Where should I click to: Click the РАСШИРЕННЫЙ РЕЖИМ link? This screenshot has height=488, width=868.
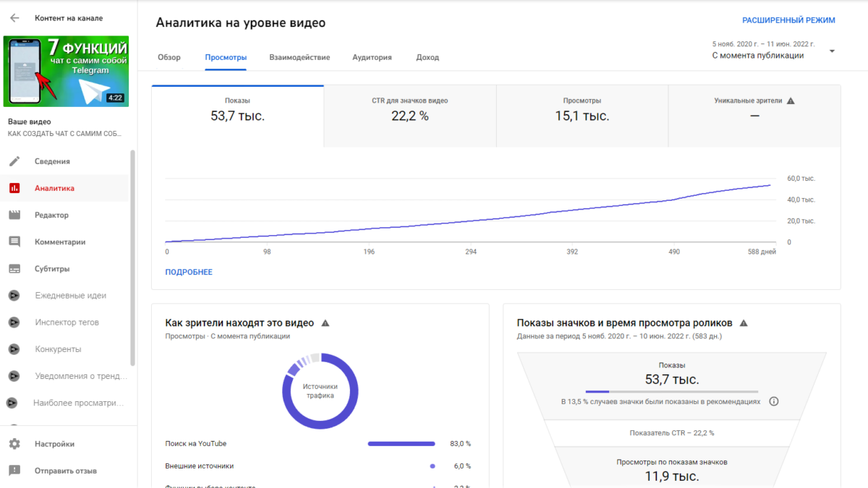pyautogui.click(x=788, y=21)
